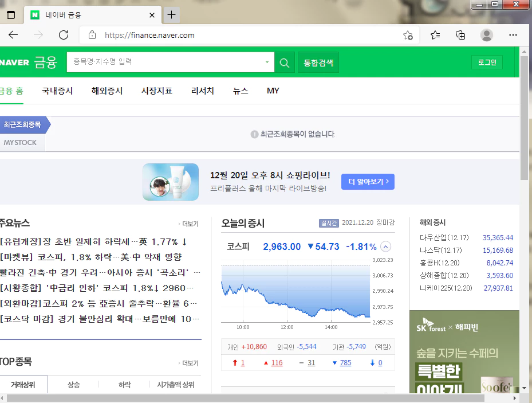Open a new browser tab
532x403 pixels.
[x=172, y=14]
